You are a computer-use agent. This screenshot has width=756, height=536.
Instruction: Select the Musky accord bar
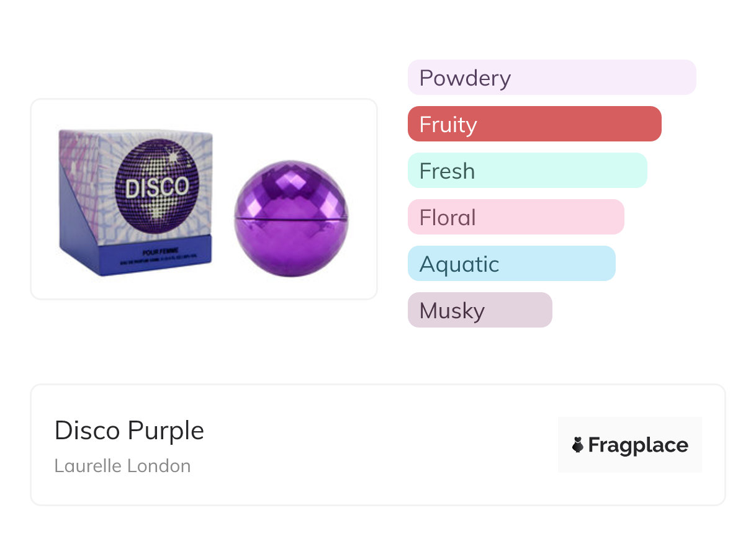point(479,310)
